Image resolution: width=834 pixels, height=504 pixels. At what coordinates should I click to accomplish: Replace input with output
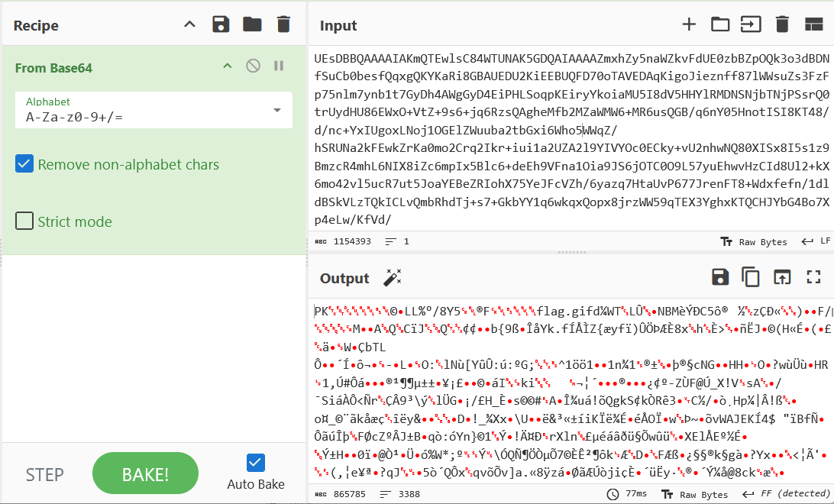pyautogui.click(x=782, y=277)
